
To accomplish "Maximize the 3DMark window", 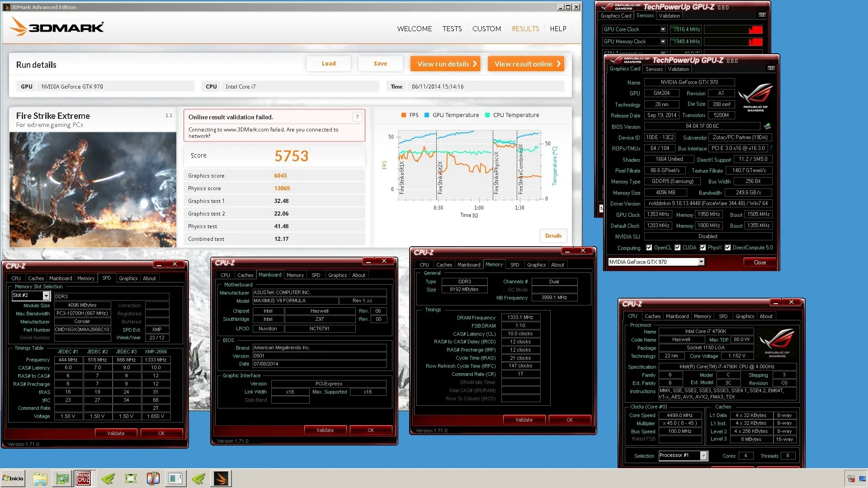I will point(568,7).
